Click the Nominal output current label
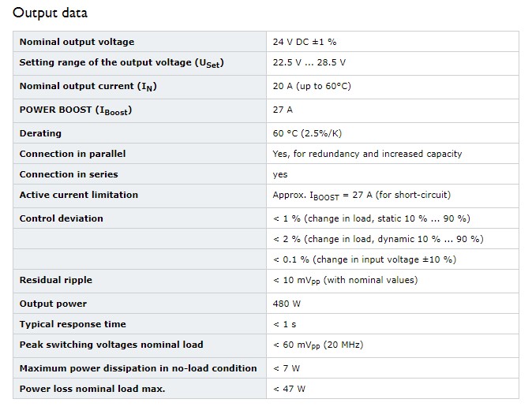The height and width of the screenshot is (414, 532). click(88, 87)
